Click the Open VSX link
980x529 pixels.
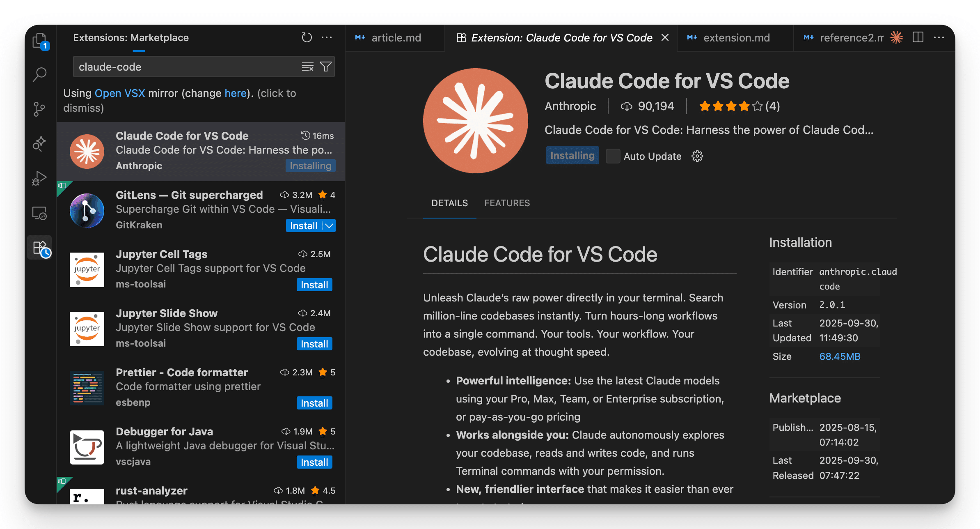[x=120, y=93]
